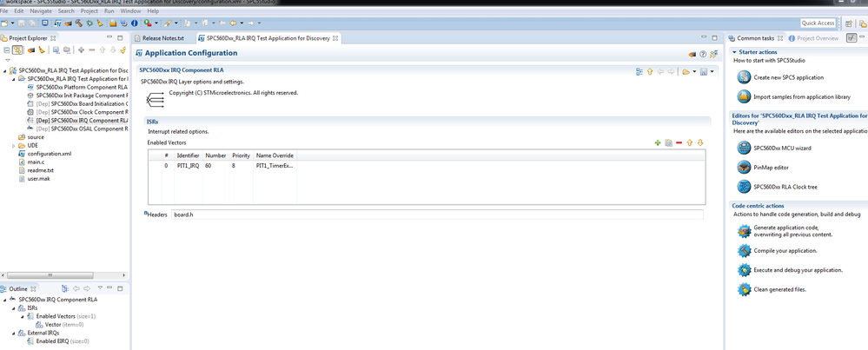The width and height of the screenshot is (868, 350).
Task: Click the Priority column header
Action: (241, 156)
